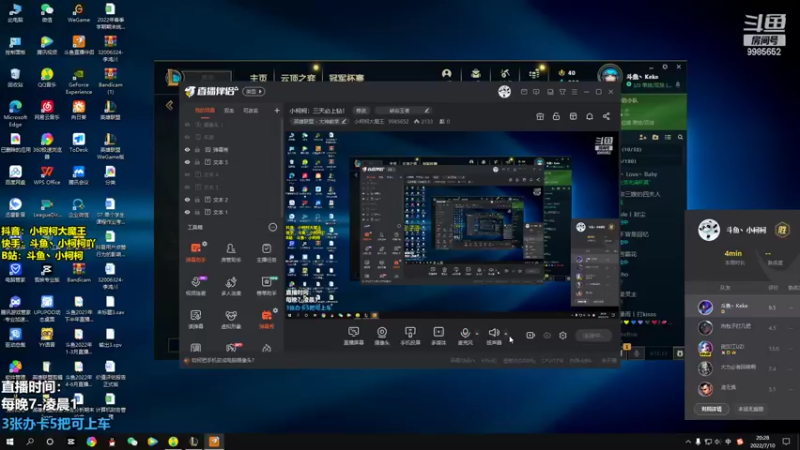
Task: Add 手机投屏 phone cast source
Action: tap(410, 336)
